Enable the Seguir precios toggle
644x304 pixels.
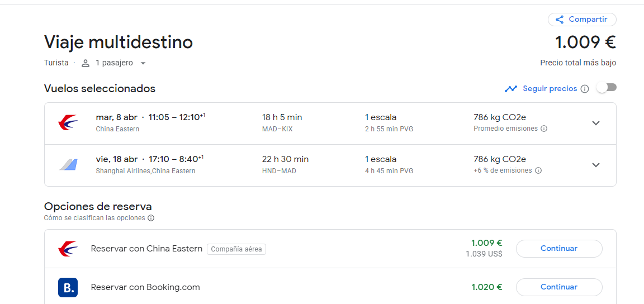(x=606, y=88)
